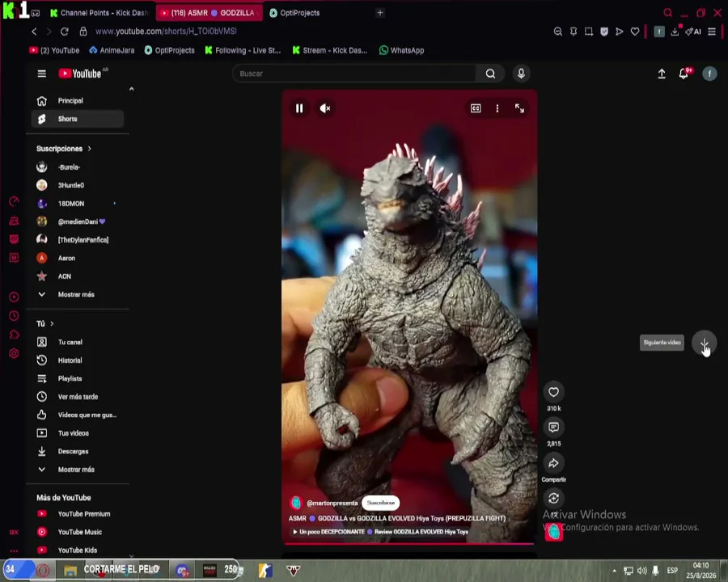Open the browser easy-setup menu icon

click(x=712, y=32)
